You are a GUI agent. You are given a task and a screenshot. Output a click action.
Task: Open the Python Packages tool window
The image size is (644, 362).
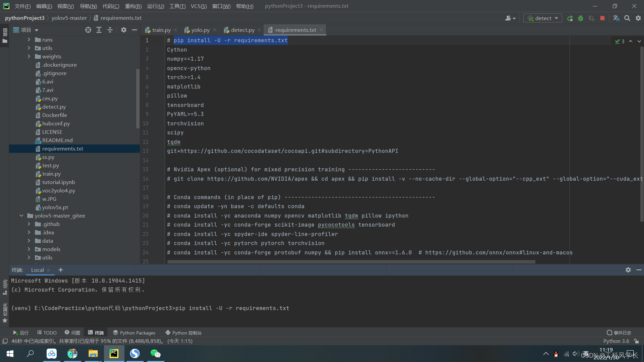tap(134, 333)
